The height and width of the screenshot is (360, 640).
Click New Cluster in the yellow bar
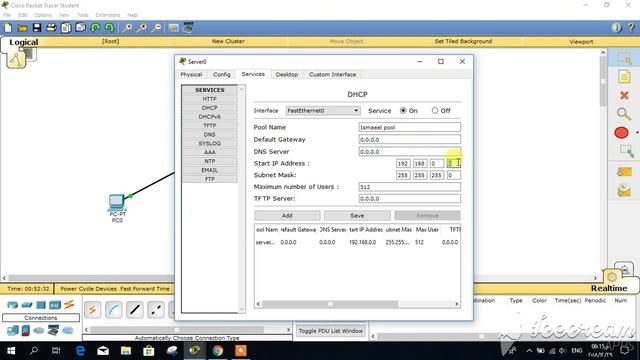click(x=228, y=41)
